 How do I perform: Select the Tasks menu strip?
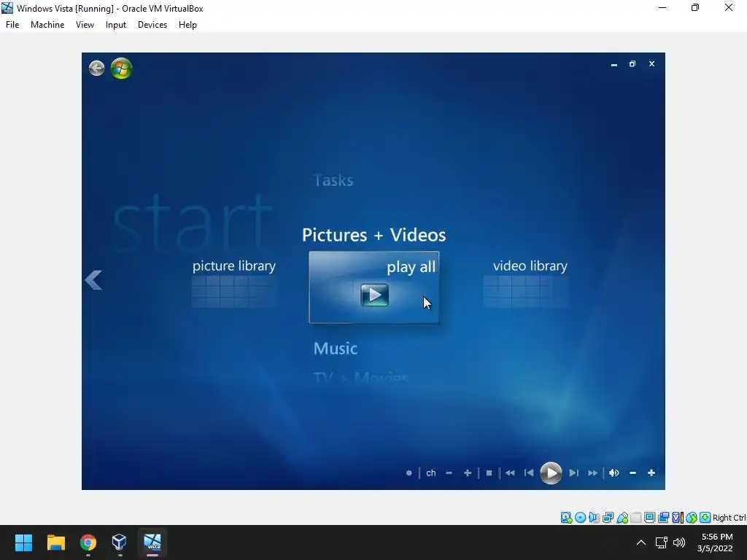[333, 181]
